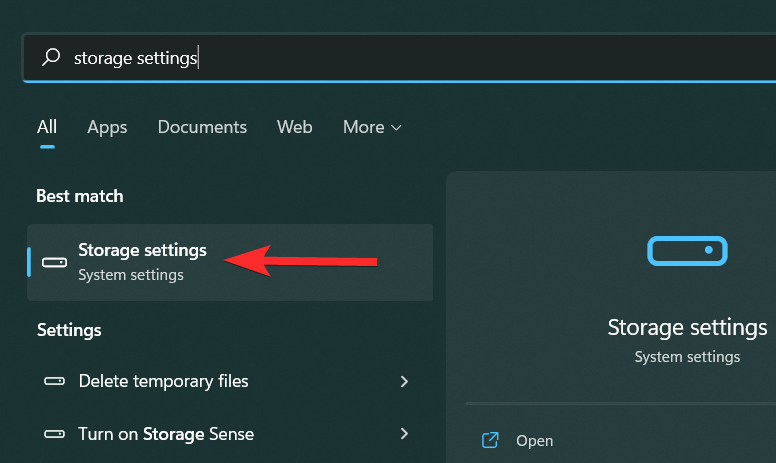
Task: Click the search box containing 'storage settings'
Action: coord(400,59)
